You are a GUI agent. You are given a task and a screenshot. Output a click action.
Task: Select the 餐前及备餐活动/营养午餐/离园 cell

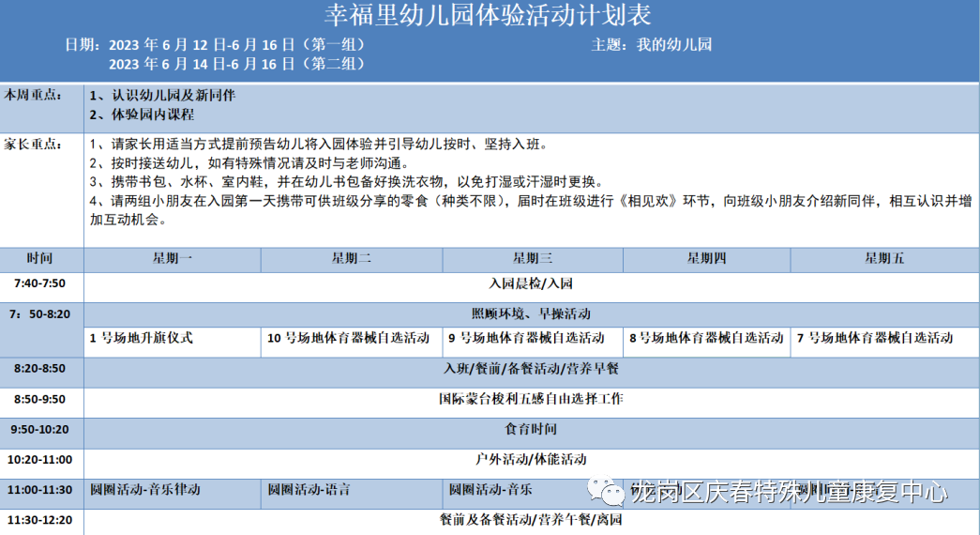point(531,520)
